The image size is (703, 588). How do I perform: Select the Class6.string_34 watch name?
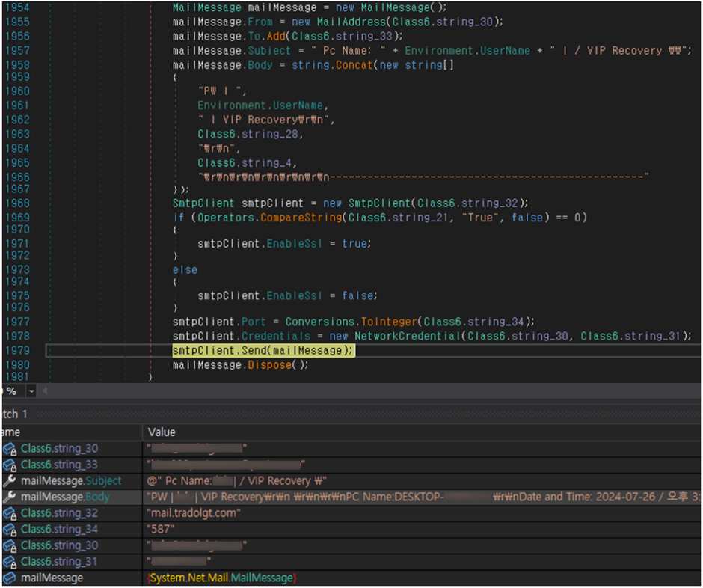(59, 529)
